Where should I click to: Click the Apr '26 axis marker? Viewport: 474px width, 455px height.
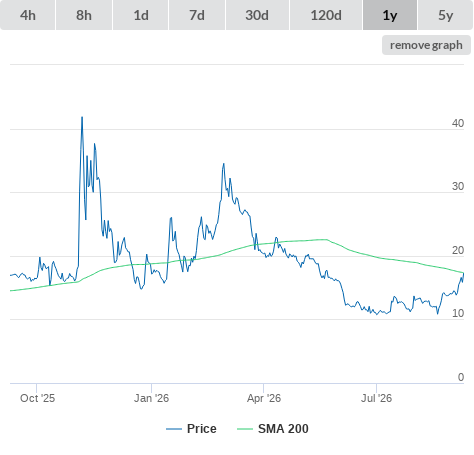tap(264, 398)
